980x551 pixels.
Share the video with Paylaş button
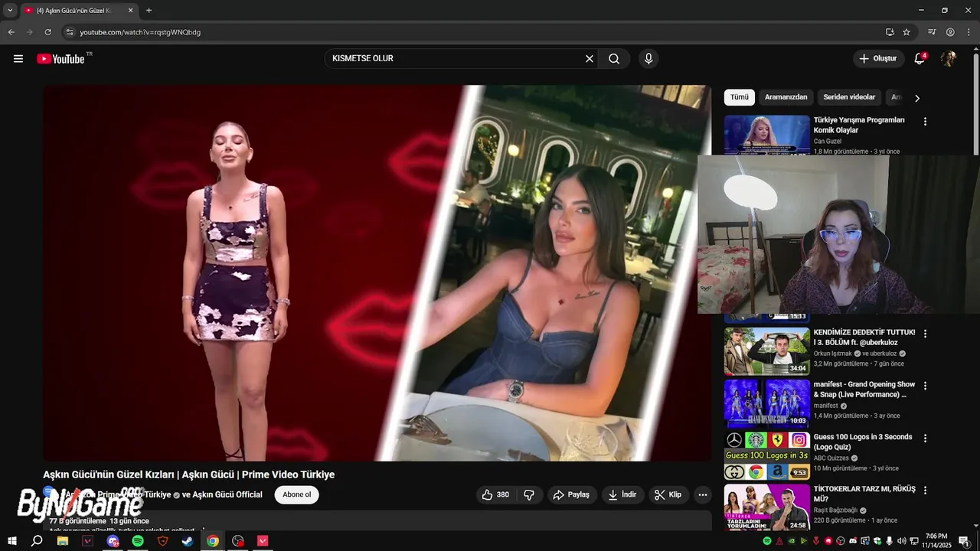572,495
